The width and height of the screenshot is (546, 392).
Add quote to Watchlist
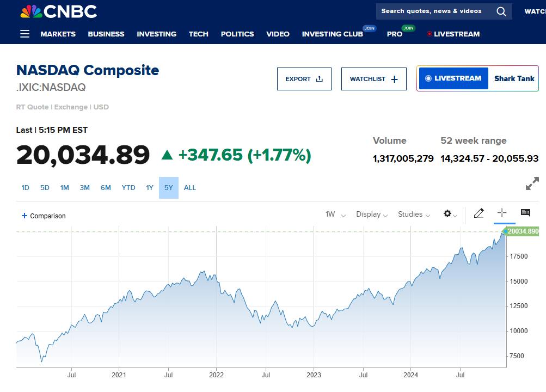click(373, 79)
